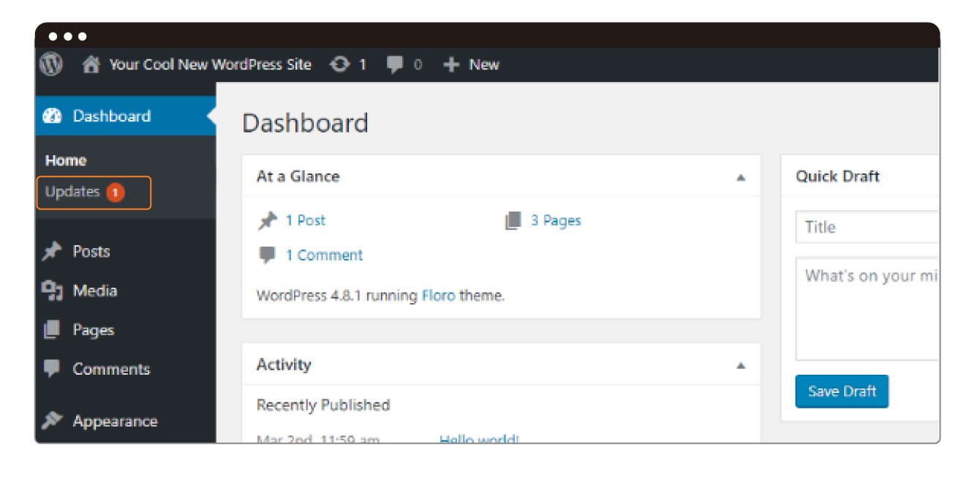The image size is (980, 494).
Task: Click the At a Glance widget title
Action: point(298,176)
